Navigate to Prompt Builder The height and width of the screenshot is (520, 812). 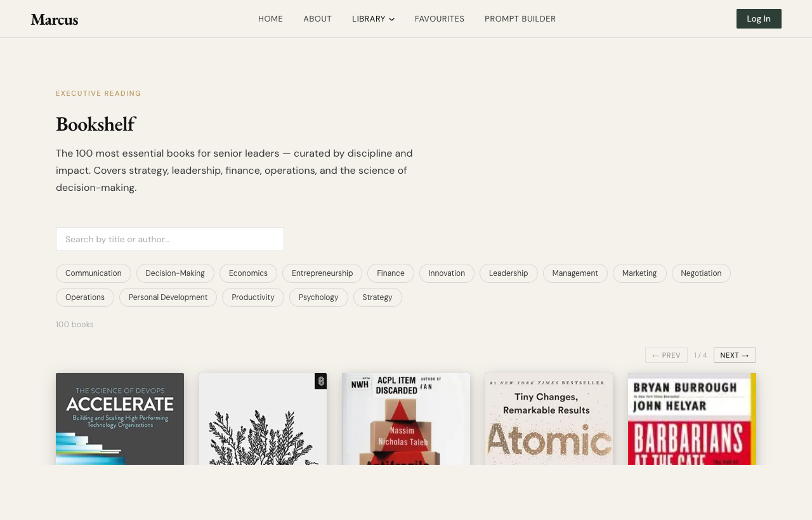click(520, 19)
